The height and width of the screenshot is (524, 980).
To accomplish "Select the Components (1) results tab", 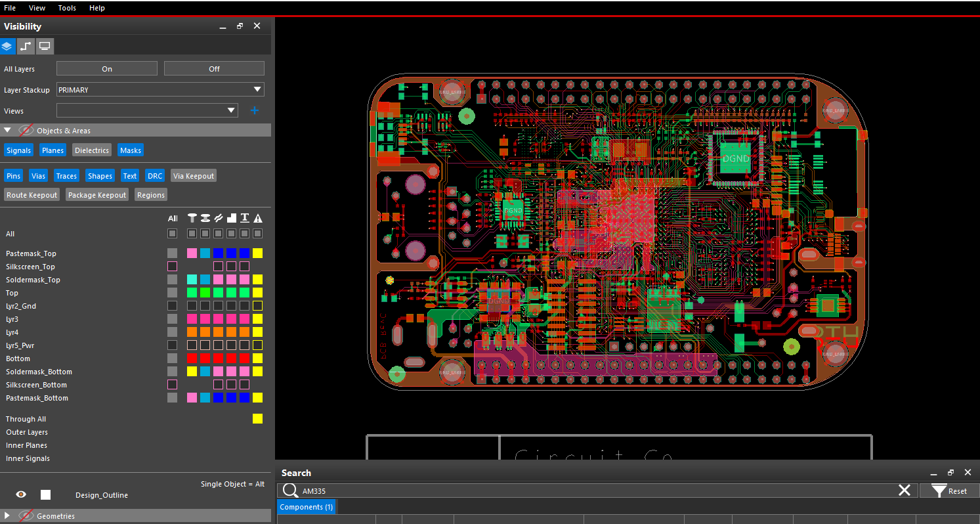I will pos(307,507).
